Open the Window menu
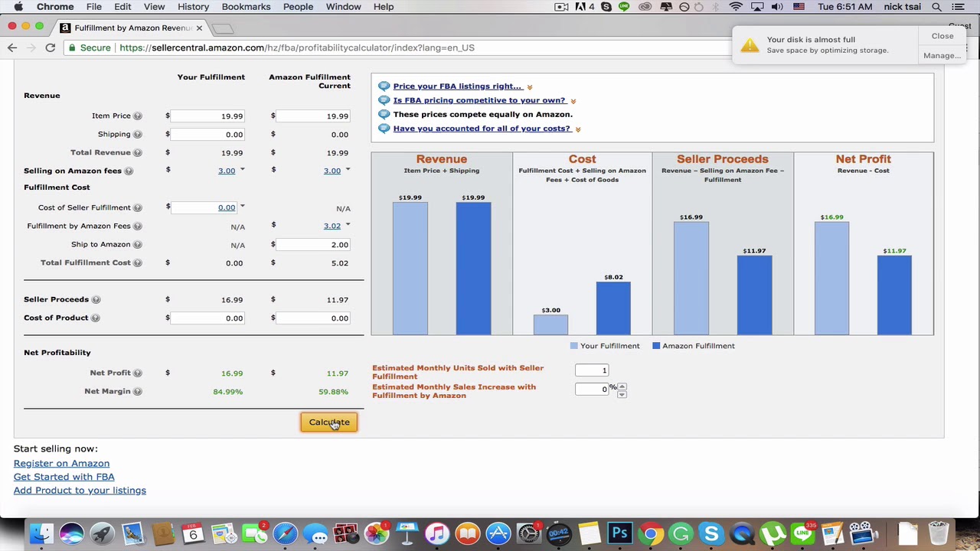 343,7
